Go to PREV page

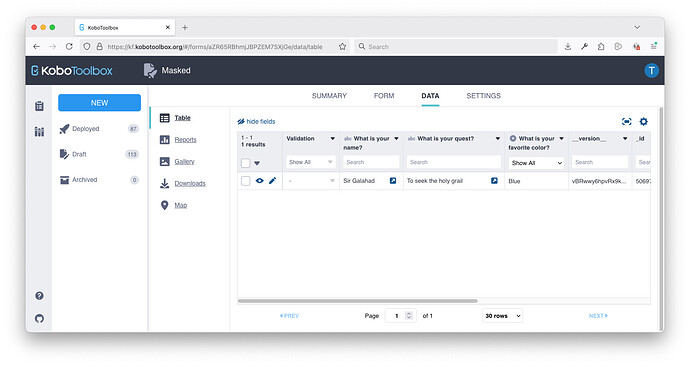290,316
